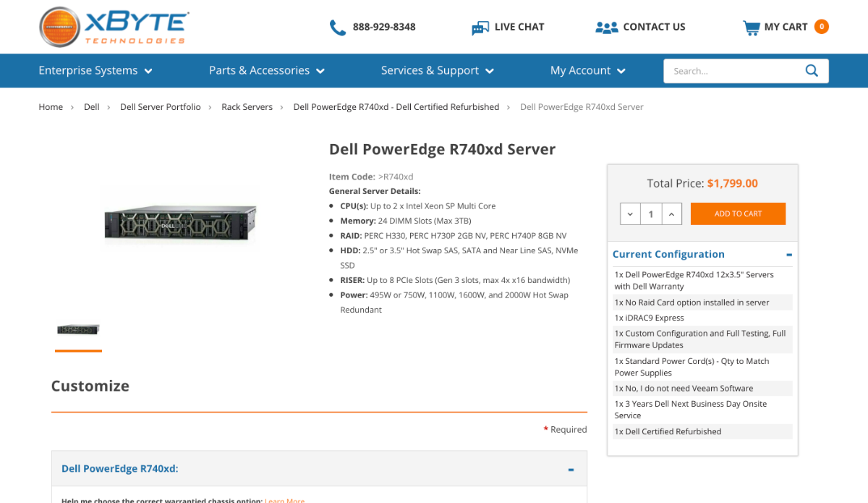Viewport: 868px width, 503px height.
Task: Click the orange cart count badge
Action: point(821,27)
